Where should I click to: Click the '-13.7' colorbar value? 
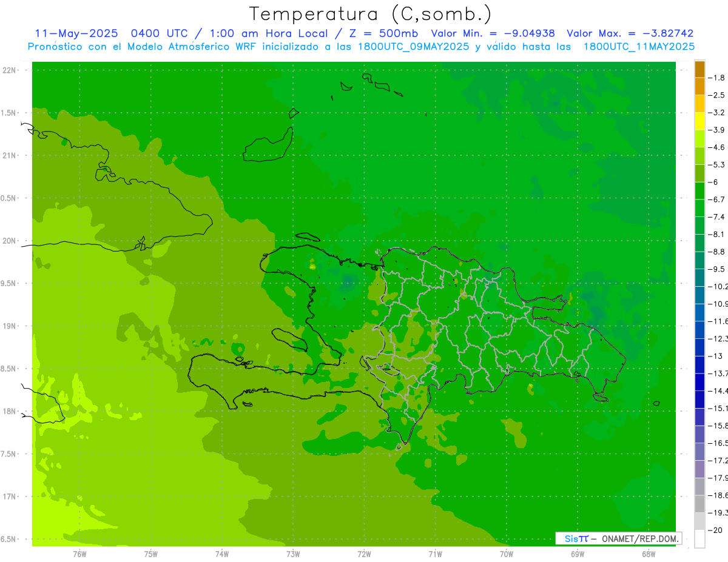point(718,373)
